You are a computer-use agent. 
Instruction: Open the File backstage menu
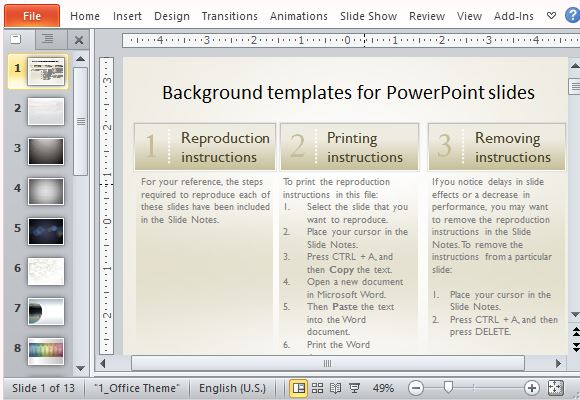click(x=32, y=16)
